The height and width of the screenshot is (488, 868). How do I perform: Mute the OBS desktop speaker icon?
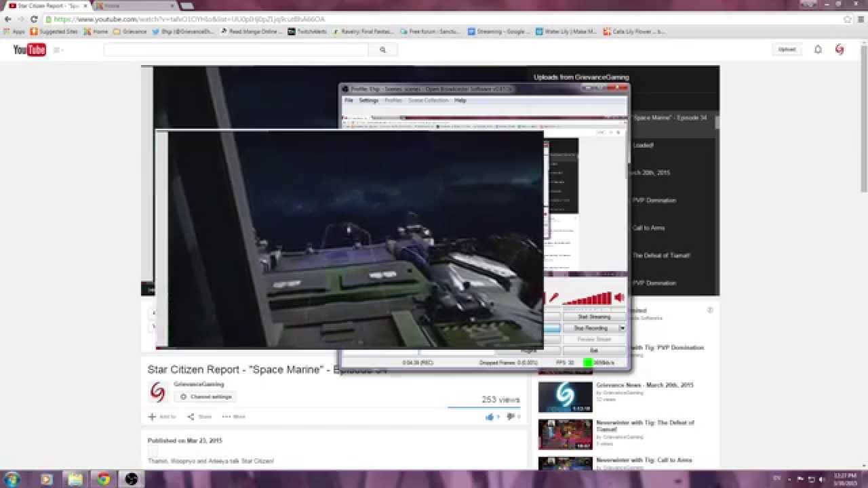(x=619, y=298)
